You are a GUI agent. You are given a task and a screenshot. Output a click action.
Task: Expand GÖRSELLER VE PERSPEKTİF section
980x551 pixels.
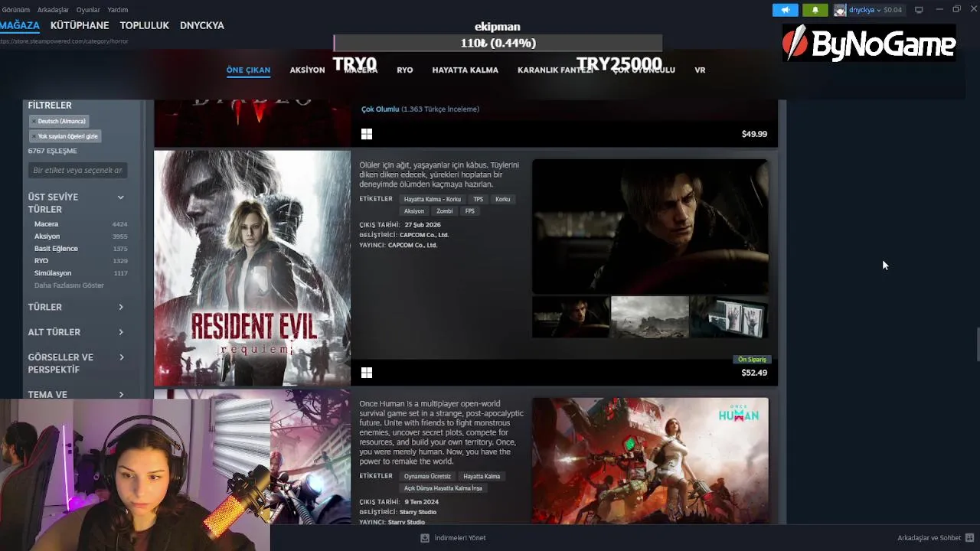[77, 363]
